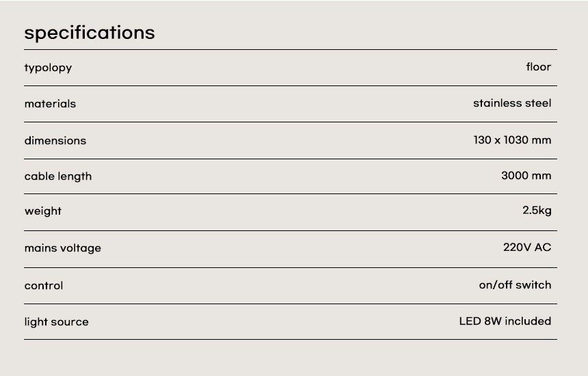Select the typology label

click(x=48, y=68)
